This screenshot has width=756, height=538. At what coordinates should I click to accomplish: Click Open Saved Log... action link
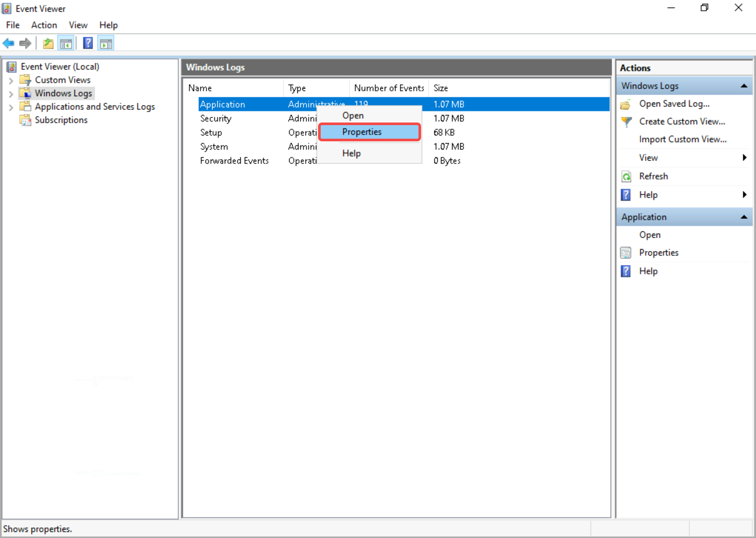pyautogui.click(x=674, y=104)
